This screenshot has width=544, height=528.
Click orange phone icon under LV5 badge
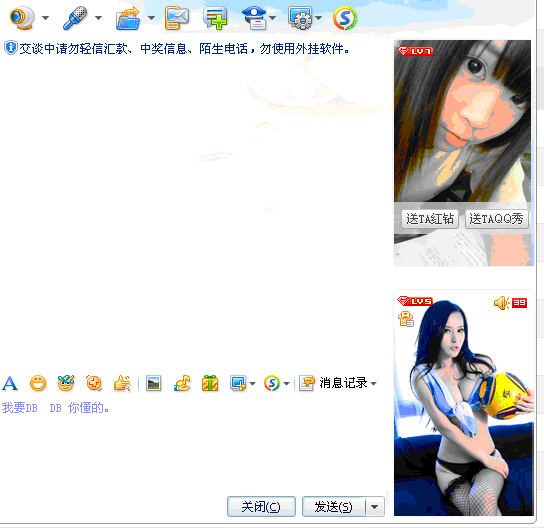[406, 319]
